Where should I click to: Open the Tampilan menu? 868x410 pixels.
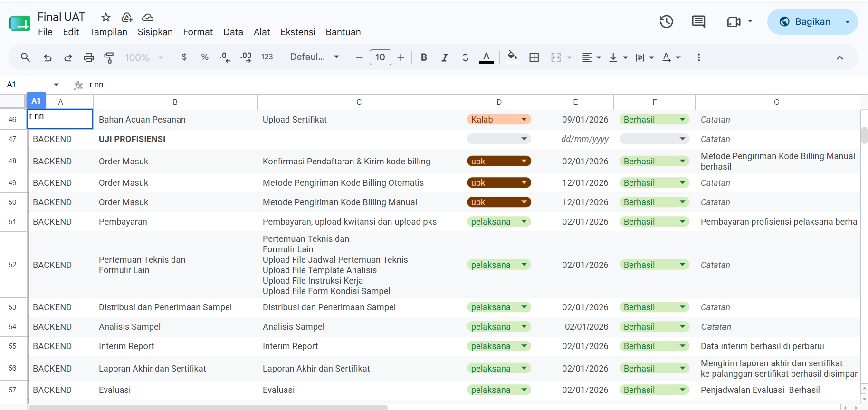[108, 32]
